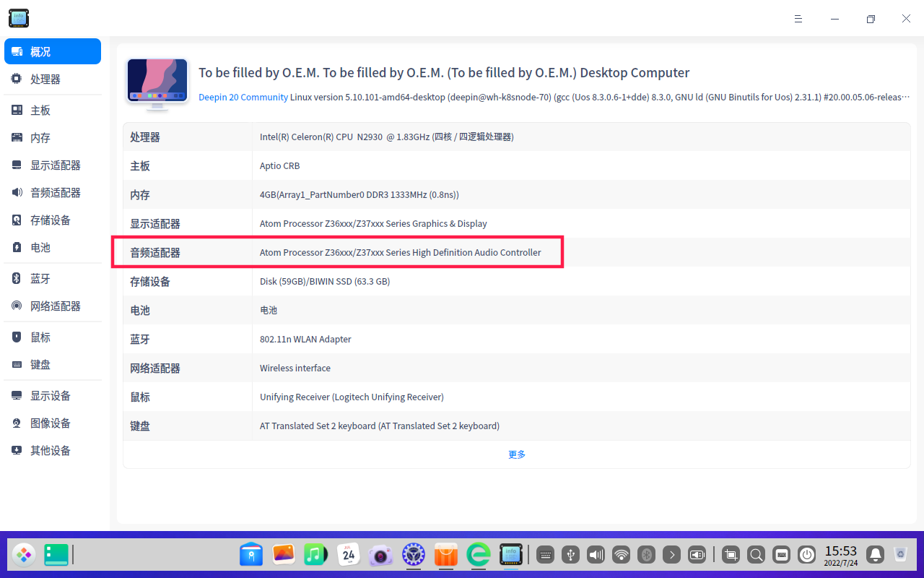Click the battery status tray icon
The width and height of the screenshot is (924, 578).
[697, 555]
